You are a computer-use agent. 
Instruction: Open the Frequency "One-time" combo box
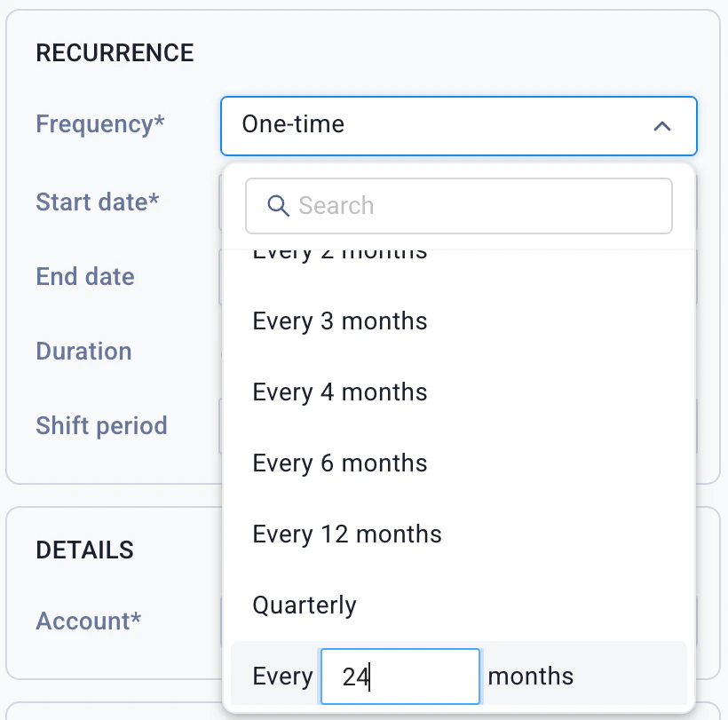click(x=435, y=124)
